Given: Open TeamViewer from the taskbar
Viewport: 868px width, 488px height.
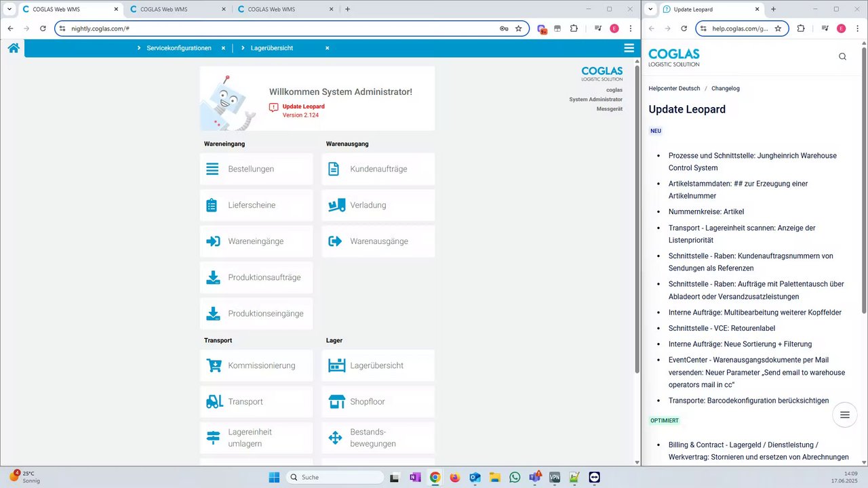Looking at the screenshot, I should [x=595, y=477].
